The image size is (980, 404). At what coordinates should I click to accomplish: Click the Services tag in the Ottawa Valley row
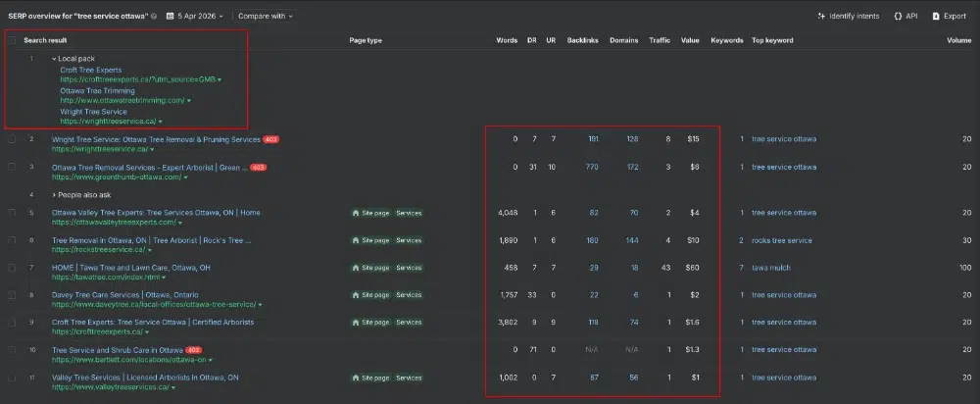409,213
